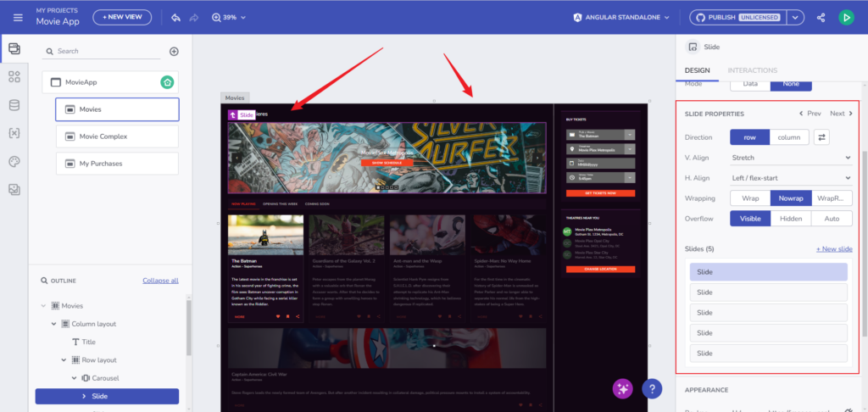Open the V. Align Stretch dropdown

(791, 158)
